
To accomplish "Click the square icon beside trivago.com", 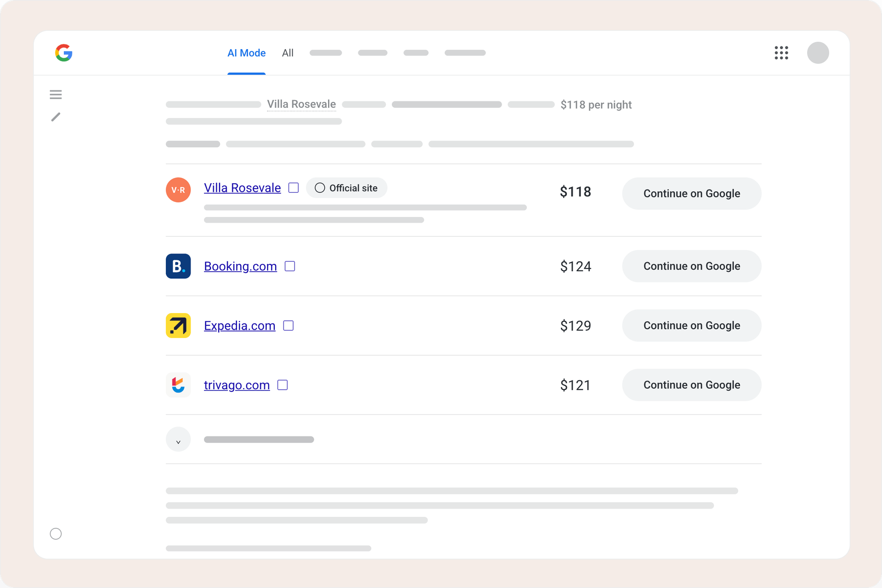I will click(x=283, y=385).
